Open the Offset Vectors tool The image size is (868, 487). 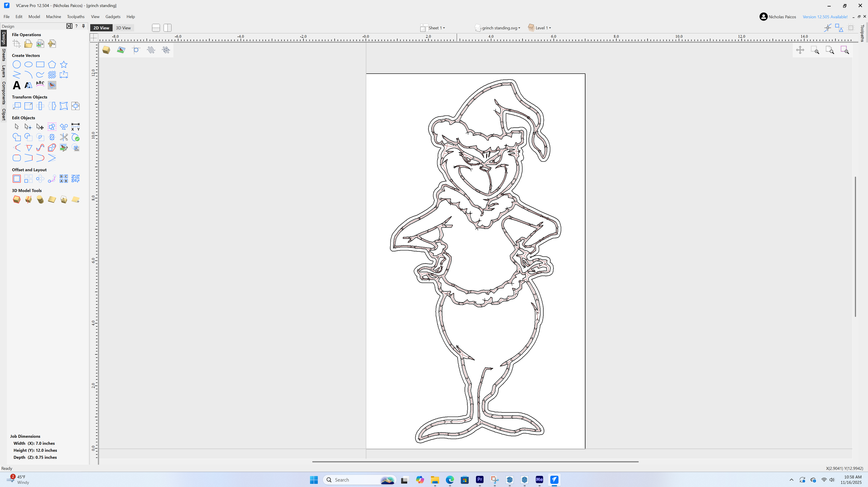(17, 179)
